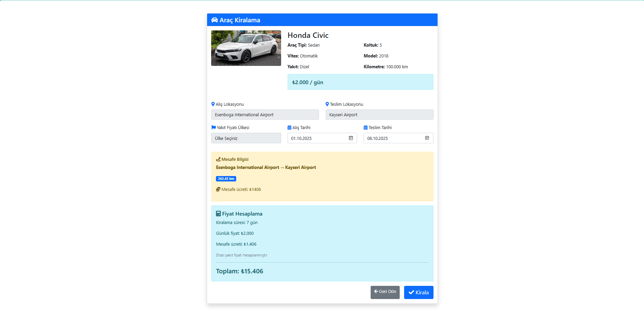The image size is (644, 322).
Task: Click the Honda Civic title
Action: pyautogui.click(x=308, y=35)
